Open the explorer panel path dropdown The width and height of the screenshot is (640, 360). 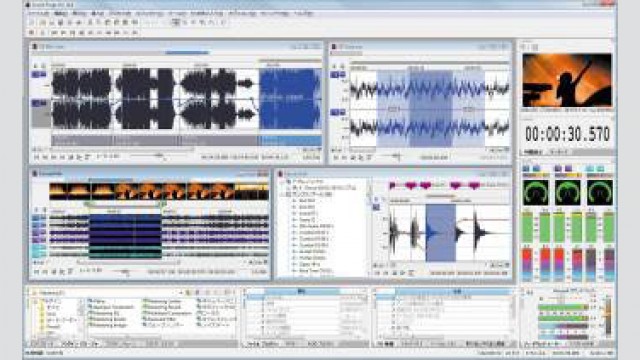pyautogui.click(x=181, y=293)
